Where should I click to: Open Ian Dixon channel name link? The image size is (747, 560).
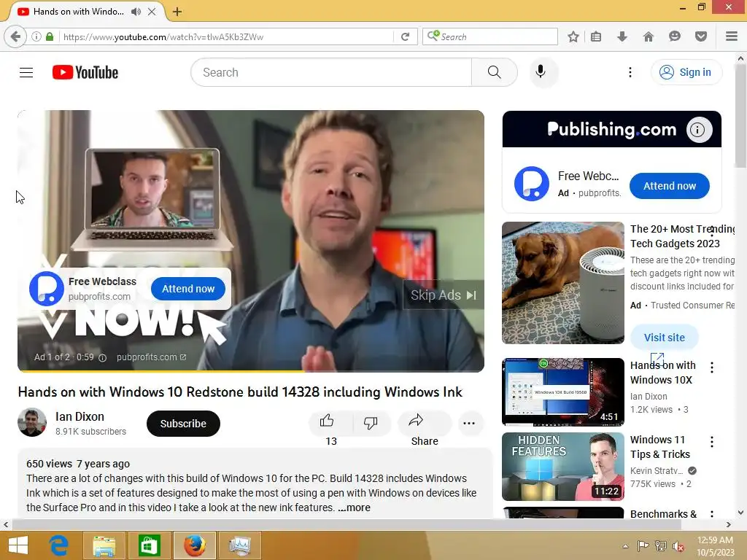point(80,416)
